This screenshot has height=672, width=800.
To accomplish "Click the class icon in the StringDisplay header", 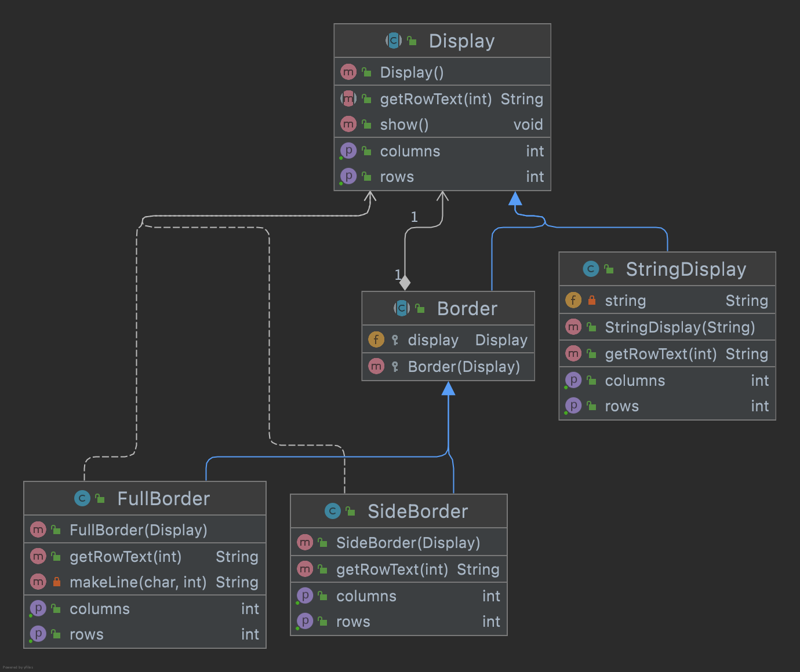I will pos(590,269).
